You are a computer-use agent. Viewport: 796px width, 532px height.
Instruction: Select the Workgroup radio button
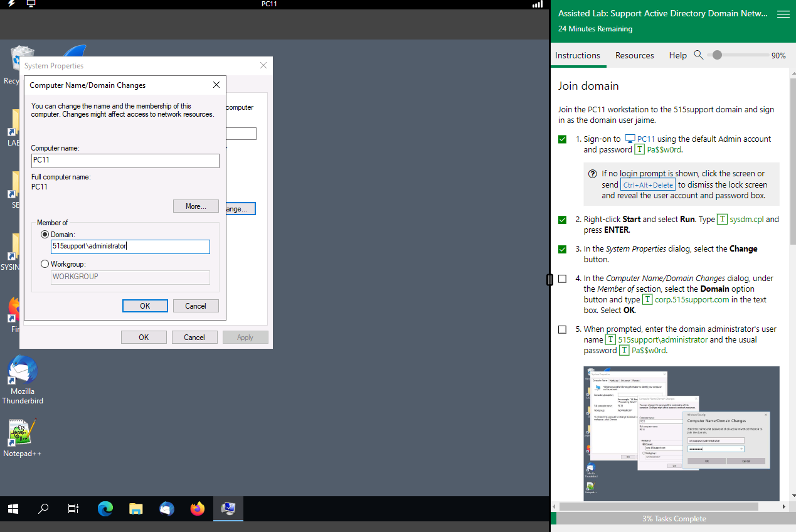tap(45, 263)
